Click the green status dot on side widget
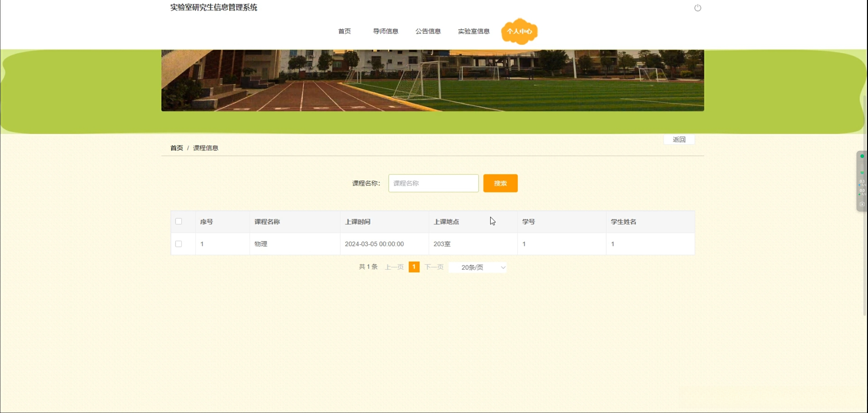868x413 pixels. [862, 156]
